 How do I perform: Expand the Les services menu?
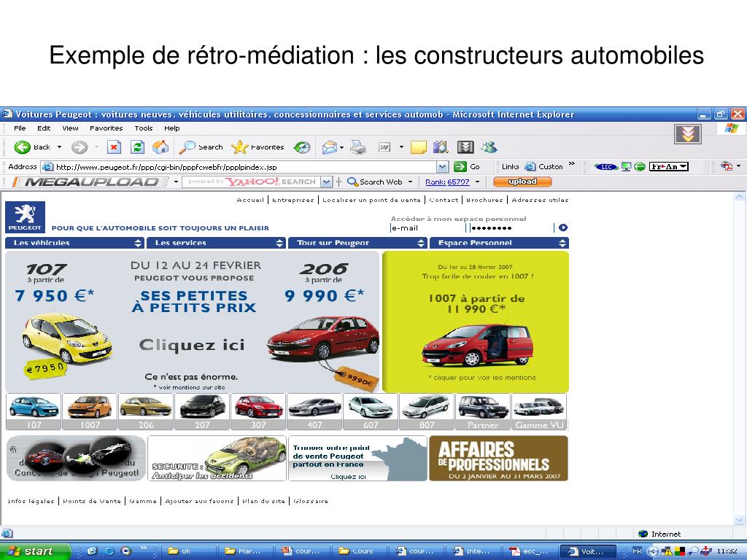[216, 243]
